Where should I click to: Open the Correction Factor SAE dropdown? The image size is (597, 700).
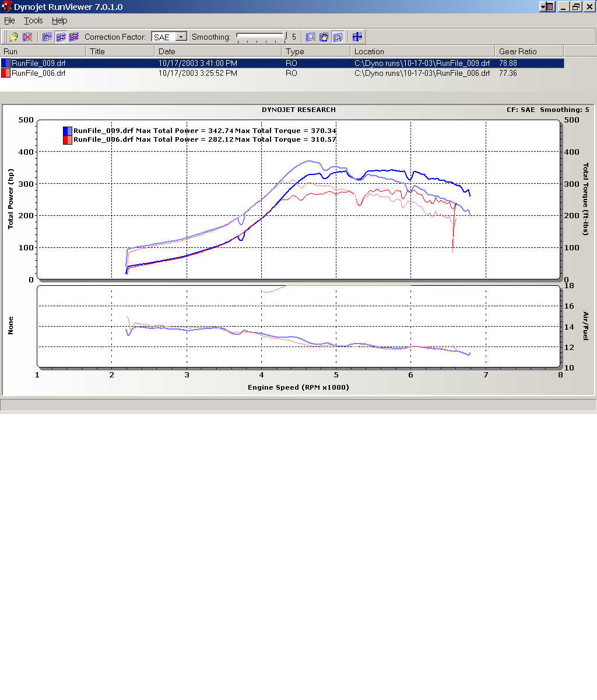(x=181, y=37)
